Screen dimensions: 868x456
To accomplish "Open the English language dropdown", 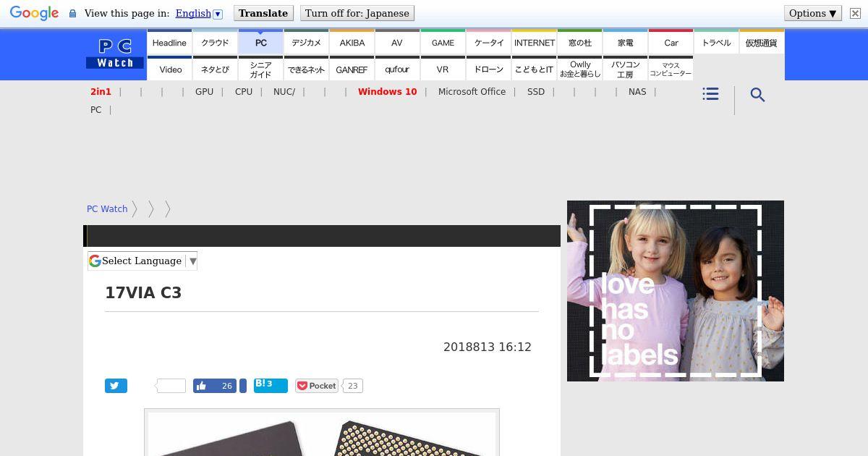I will point(199,13).
